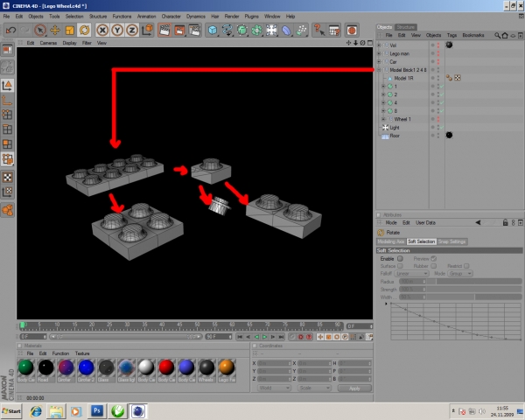Image resolution: width=525 pixels, height=420 pixels.
Task: Switch to the Structure tab
Action: [x=406, y=27]
